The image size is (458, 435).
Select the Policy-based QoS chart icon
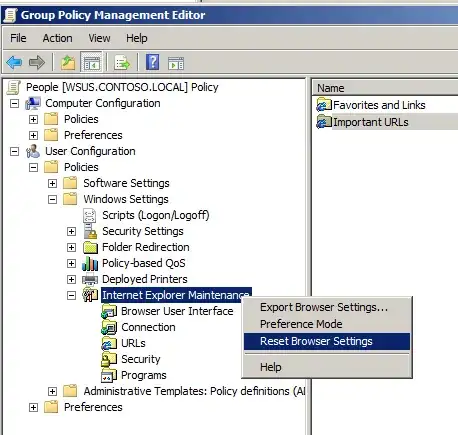[x=90, y=263]
